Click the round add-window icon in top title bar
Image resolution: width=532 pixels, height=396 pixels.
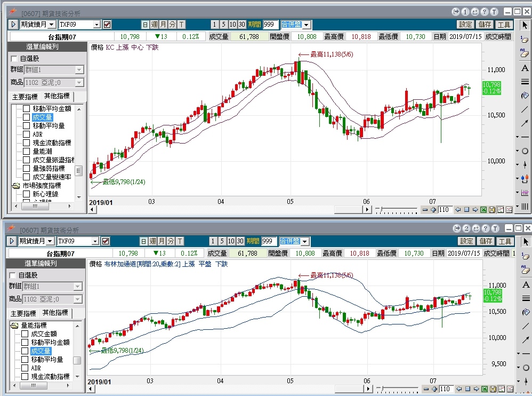(x=475, y=12)
